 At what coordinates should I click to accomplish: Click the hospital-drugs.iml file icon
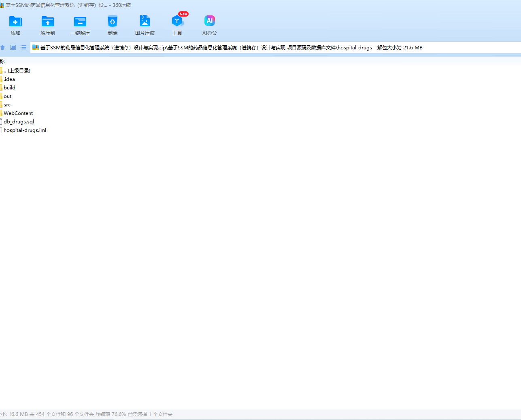[1, 130]
